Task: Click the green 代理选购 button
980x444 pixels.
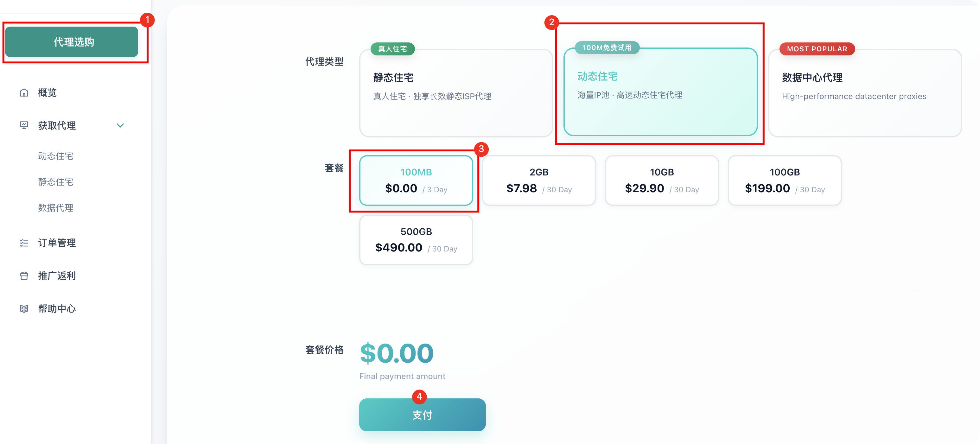Action: point(72,42)
